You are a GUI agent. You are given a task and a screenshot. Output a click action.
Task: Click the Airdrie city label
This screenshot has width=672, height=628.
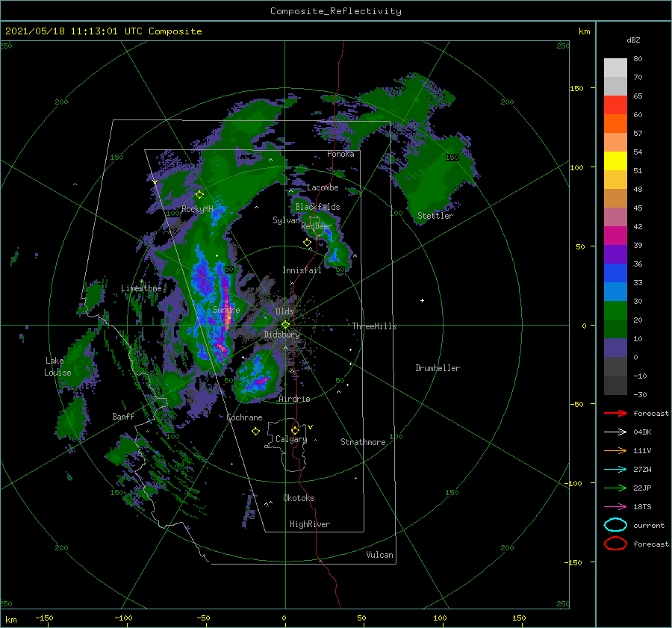coord(294,399)
